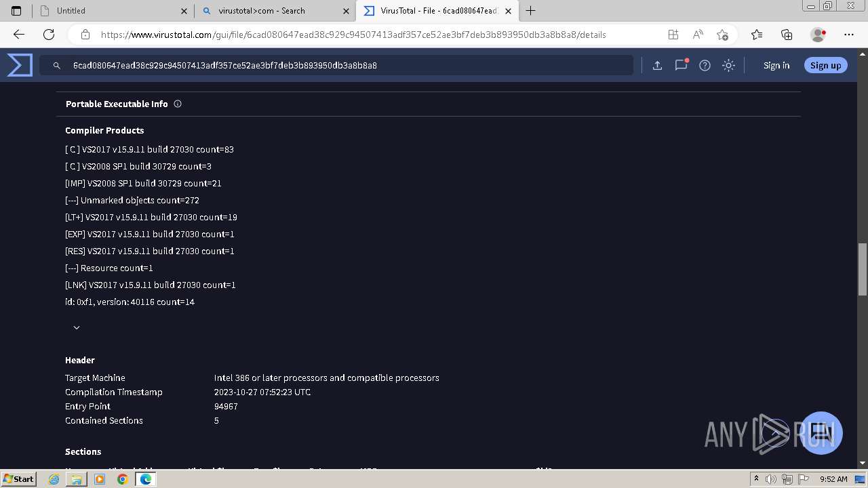Click the scrollbar down arrow
The width and height of the screenshot is (868, 488).
863,463
